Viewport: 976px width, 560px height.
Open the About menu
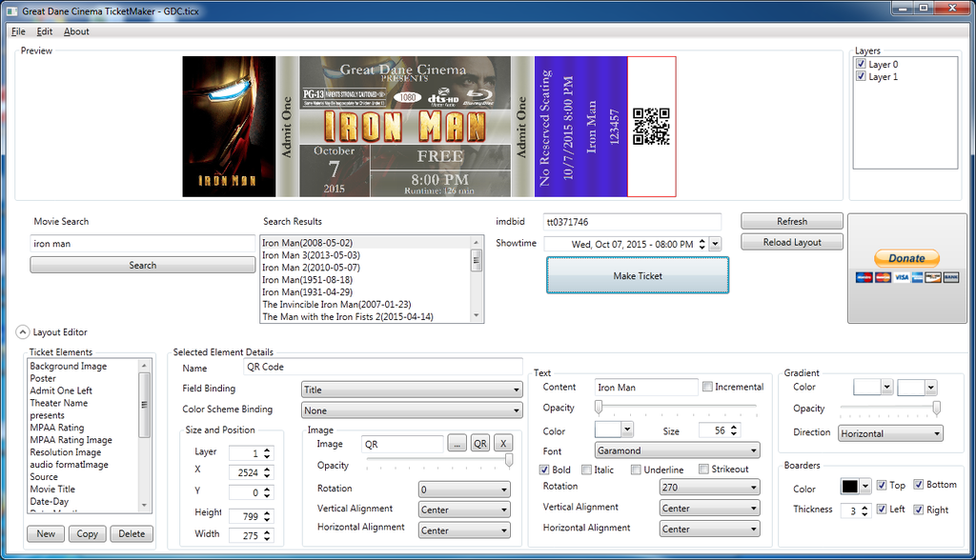click(76, 31)
